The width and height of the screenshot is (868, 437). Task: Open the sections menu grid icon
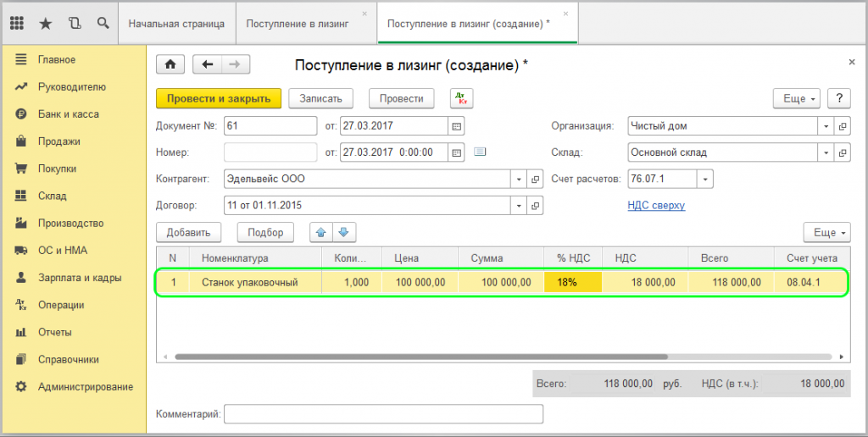coord(16,24)
